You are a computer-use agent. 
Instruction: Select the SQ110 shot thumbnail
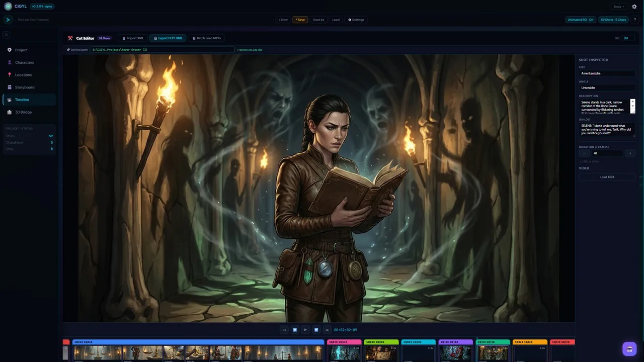pos(493,353)
